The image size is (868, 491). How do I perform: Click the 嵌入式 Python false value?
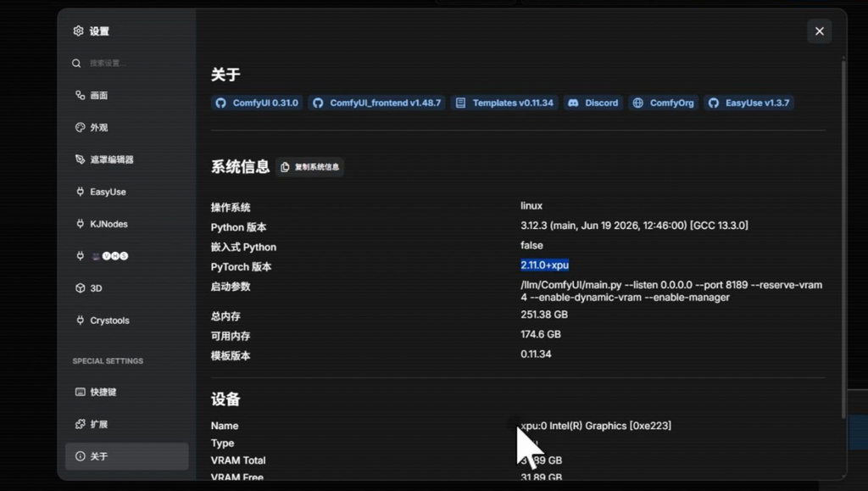531,245
